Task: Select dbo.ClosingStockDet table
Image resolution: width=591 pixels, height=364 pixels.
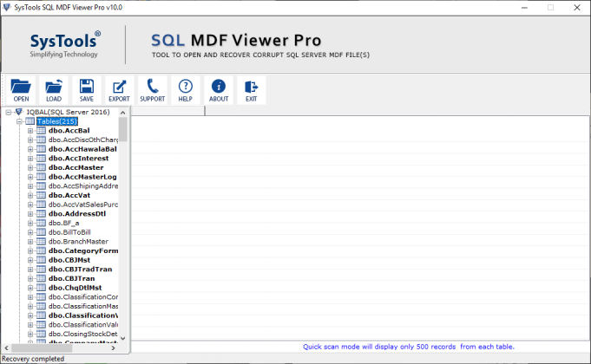Action: (83, 334)
